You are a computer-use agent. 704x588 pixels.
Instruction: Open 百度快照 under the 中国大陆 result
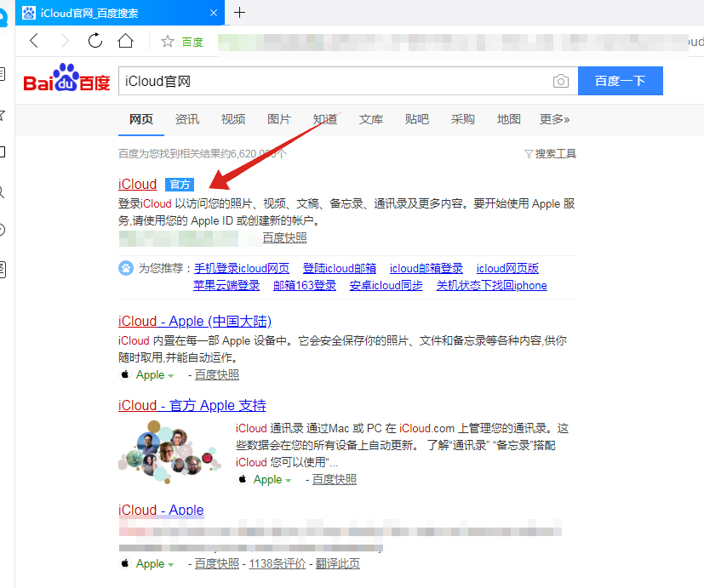tap(217, 374)
